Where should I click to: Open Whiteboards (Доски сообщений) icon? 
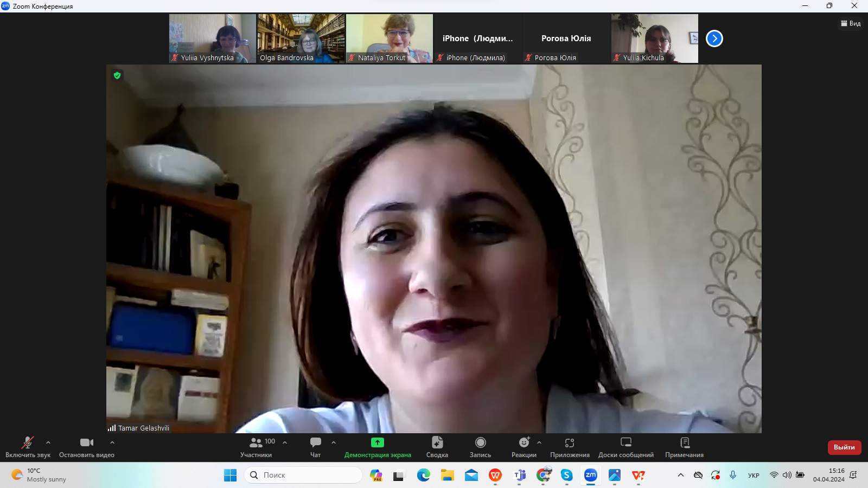tap(626, 442)
